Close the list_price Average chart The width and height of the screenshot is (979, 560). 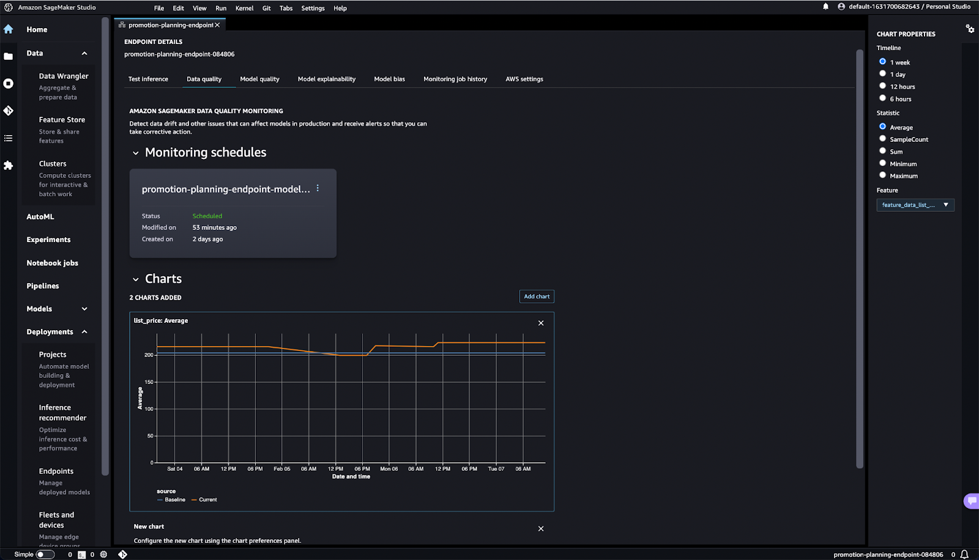coord(541,323)
